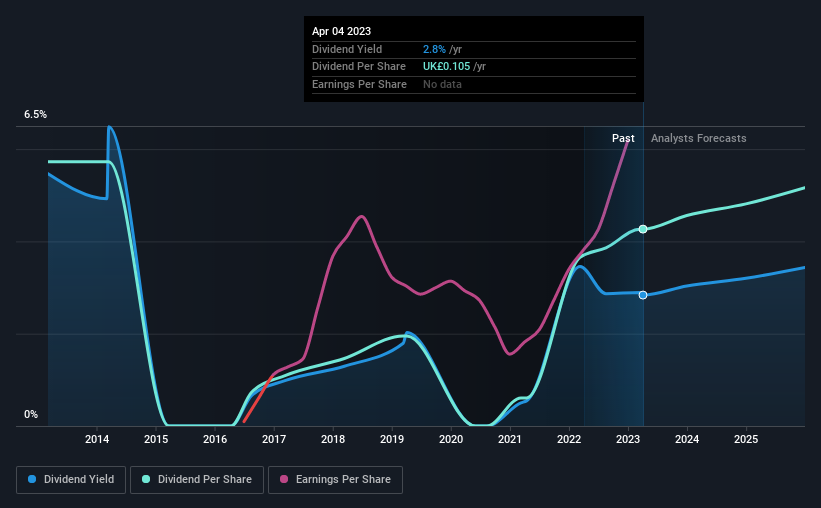Click the Apr 04 2023 tooltip date
The height and width of the screenshot is (508, 821).
341,31
